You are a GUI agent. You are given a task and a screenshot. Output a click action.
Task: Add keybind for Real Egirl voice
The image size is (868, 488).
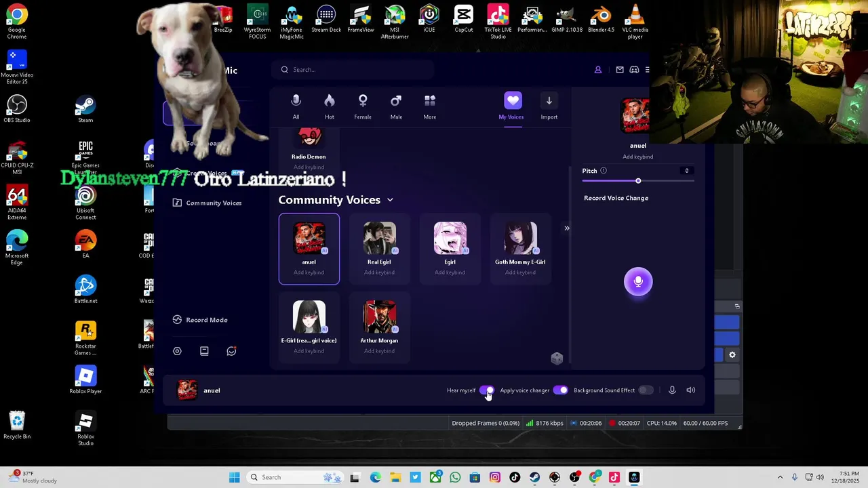point(379,272)
